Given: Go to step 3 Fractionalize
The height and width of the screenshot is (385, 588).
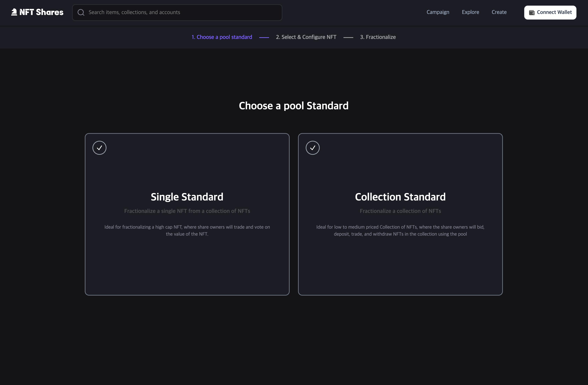Looking at the screenshot, I should (378, 37).
